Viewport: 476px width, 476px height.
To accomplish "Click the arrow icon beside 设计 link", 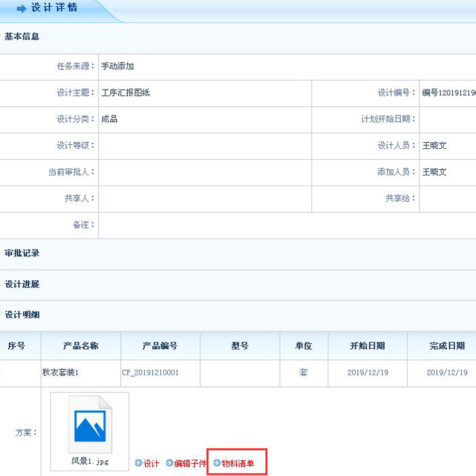I will [x=139, y=464].
